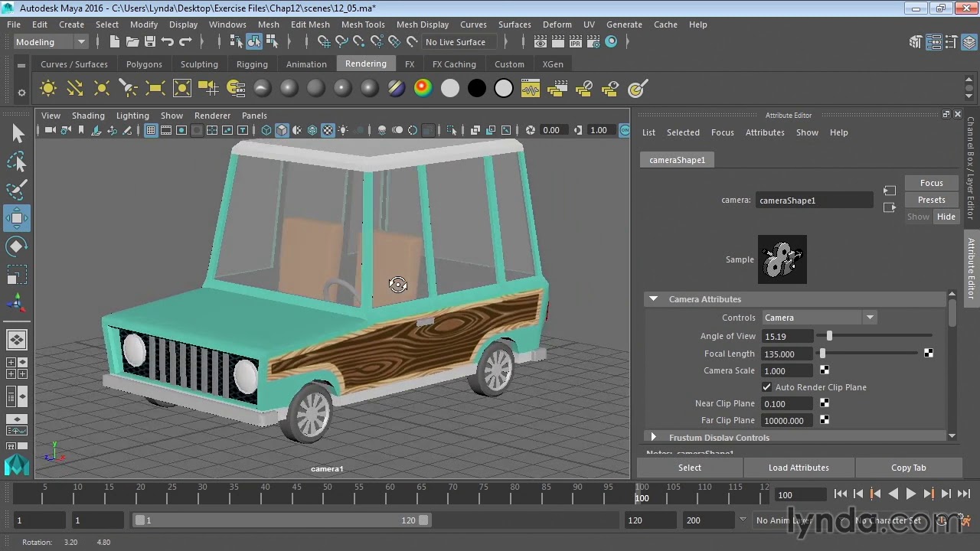Click the Undo arrow icon
This screenshot has width=980, height=551.
pyautogui.click(x=167, y=42)
